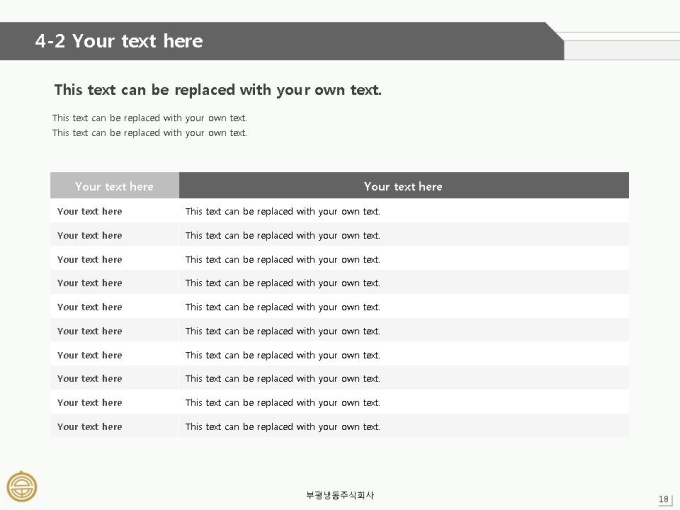Click the page number 18
Image resolution: width=680 pixels, height=510 pixels.
664,499
